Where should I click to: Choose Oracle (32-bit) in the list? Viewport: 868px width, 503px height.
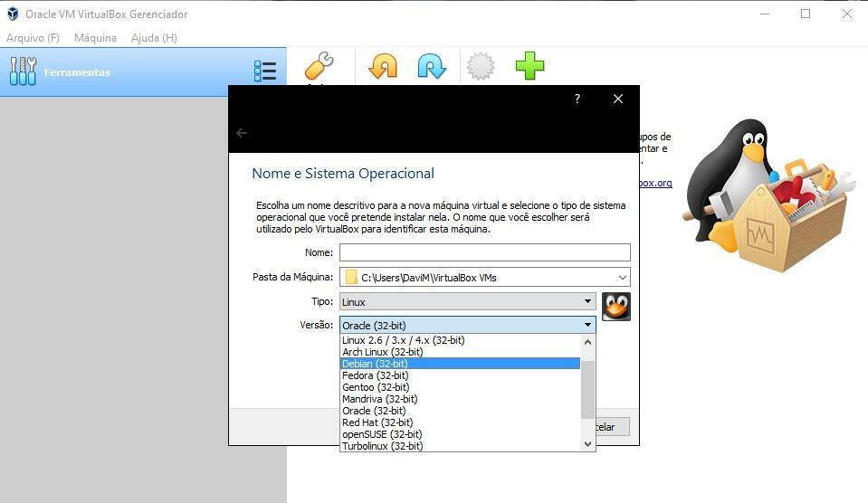coord(460,411)
